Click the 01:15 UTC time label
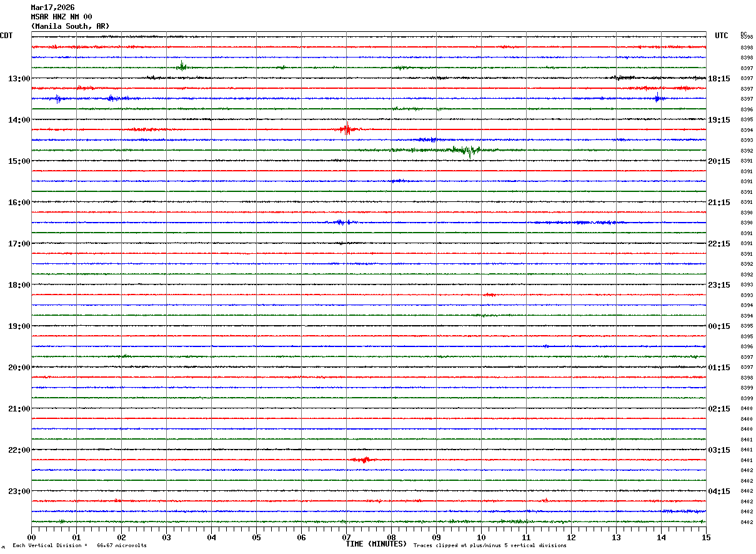The width and height of the screenshot is (756, 554). pyautogui.click(x=719, y=368)
